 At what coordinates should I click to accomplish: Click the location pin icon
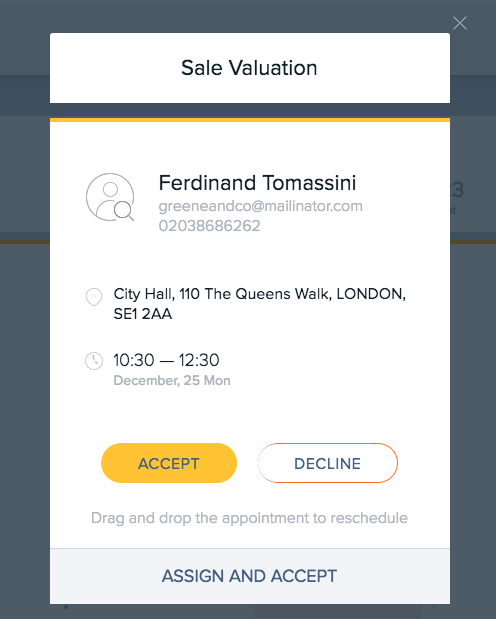(94, 297)
